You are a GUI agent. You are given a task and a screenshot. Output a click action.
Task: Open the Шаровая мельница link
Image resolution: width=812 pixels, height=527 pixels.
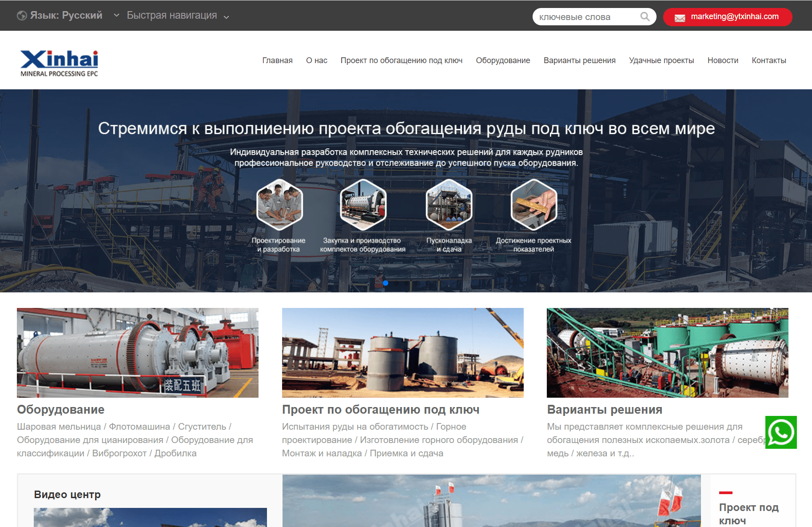[59, 427]
